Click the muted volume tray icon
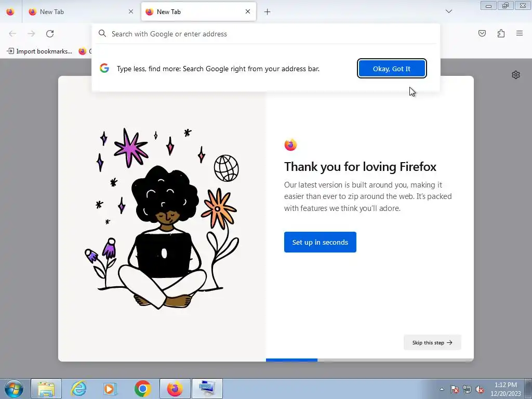The height and width of the screenshot is (399, 532). [x=480, y=389]
